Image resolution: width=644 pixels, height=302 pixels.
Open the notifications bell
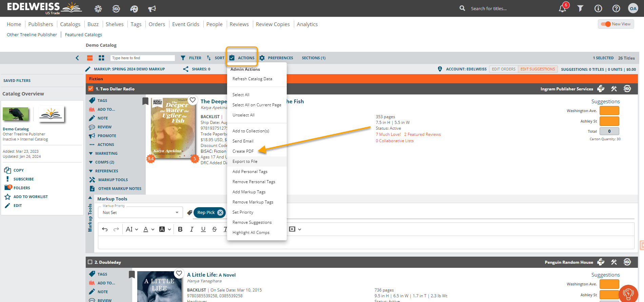point(563,8)
